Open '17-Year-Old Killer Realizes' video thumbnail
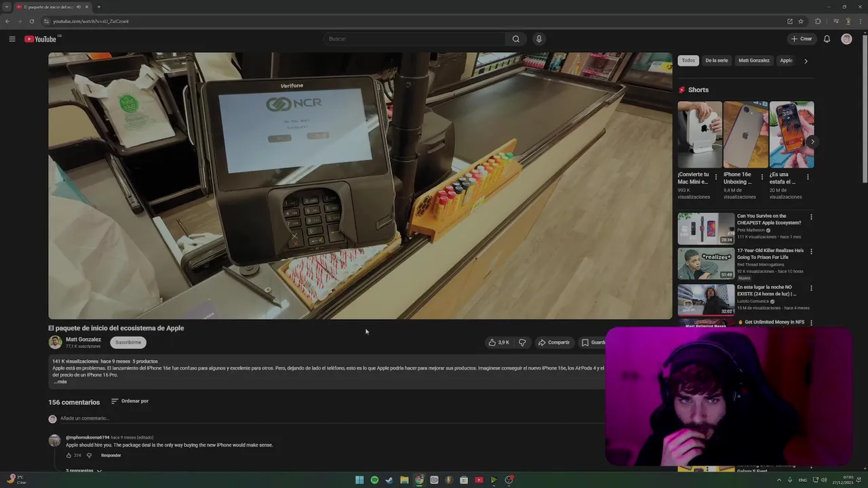This screenshot has height=488, width=868. [706, 263]
